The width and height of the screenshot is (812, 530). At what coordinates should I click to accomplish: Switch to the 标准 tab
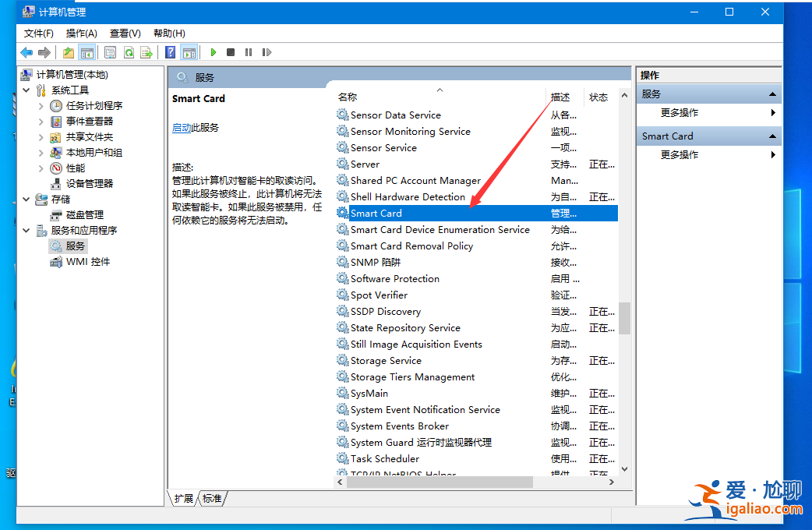click(211, 498)
